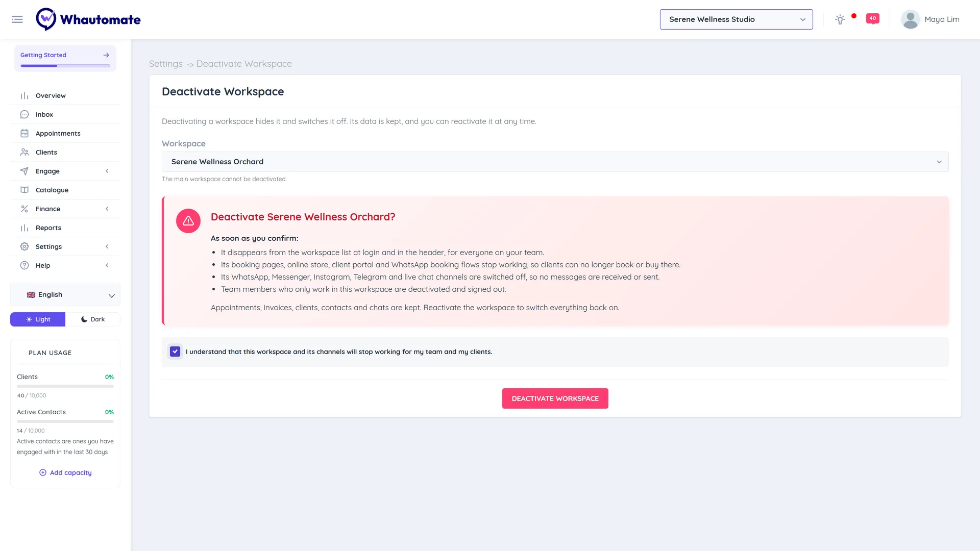980x551 pixels.
Task: Click the Settings gear icon
Action: click(x=24, y=247)
